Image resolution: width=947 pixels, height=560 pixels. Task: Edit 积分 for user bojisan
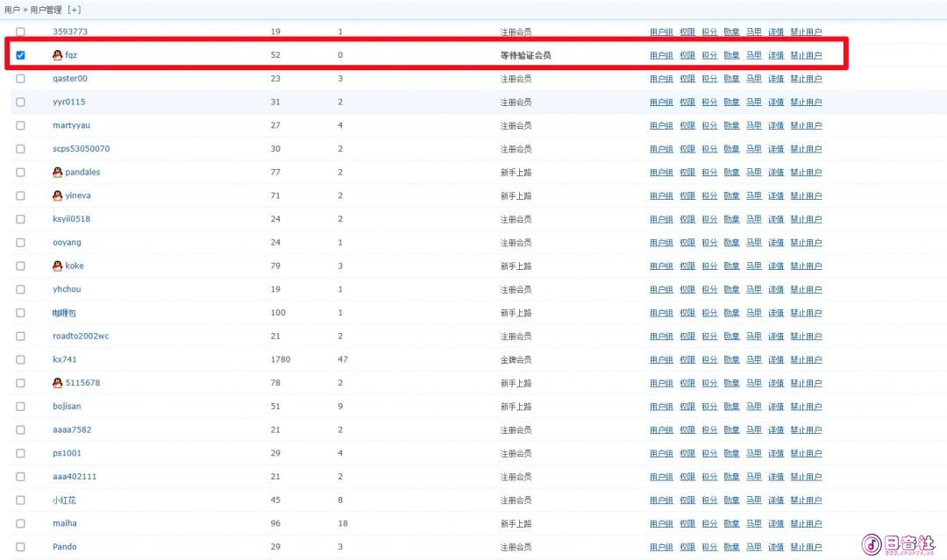point(709,407)
